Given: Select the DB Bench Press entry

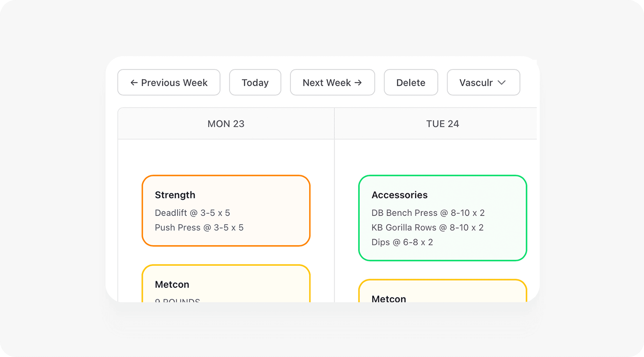Looking at the screenshot, I should pos(428,213).
